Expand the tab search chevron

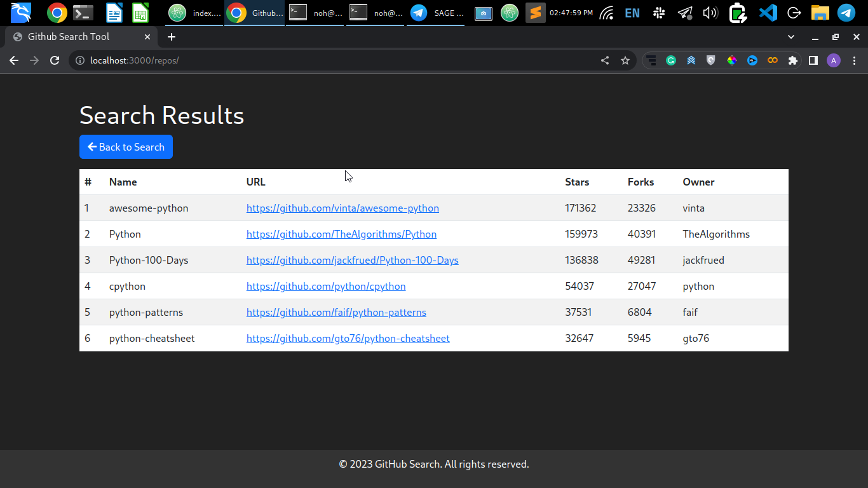coord(791,37)
